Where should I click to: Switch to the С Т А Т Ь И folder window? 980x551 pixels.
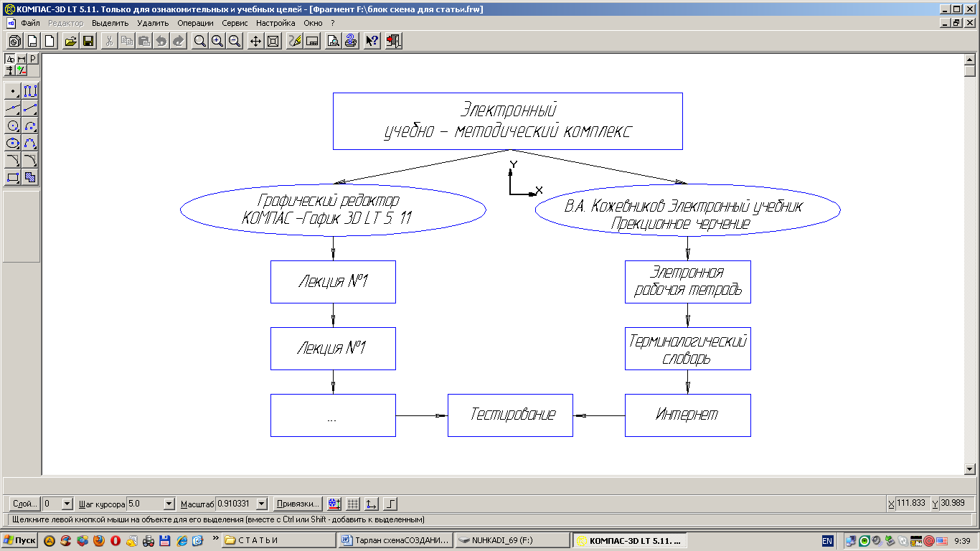[279, 540]
